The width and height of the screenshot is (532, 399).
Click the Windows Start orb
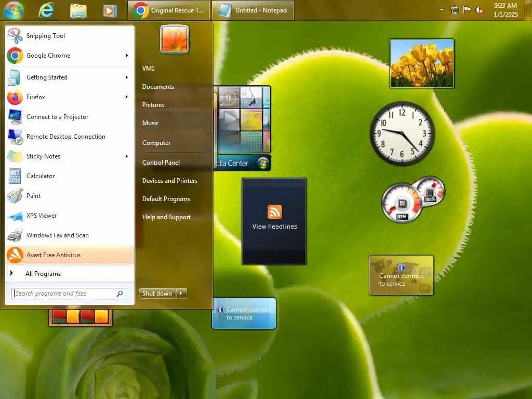14,10
